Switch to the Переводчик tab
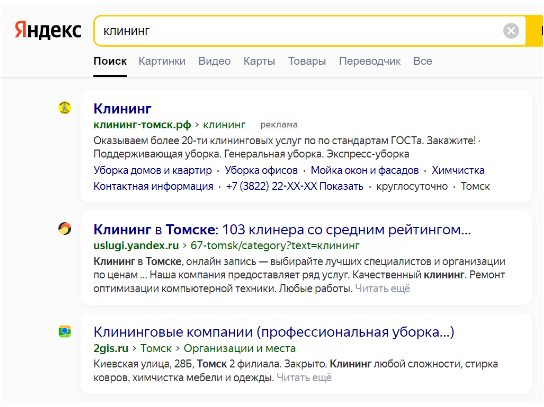Viewport: 544px width, 407px height. 370,61
